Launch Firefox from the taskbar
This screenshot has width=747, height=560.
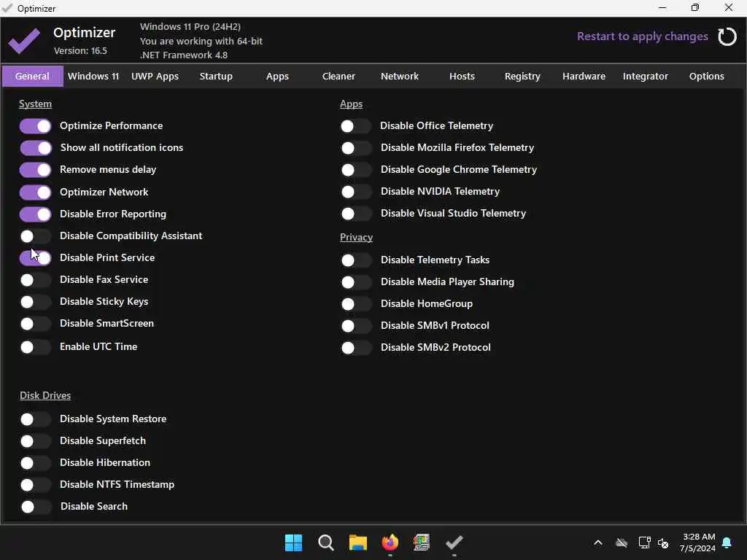coord(390,542)
